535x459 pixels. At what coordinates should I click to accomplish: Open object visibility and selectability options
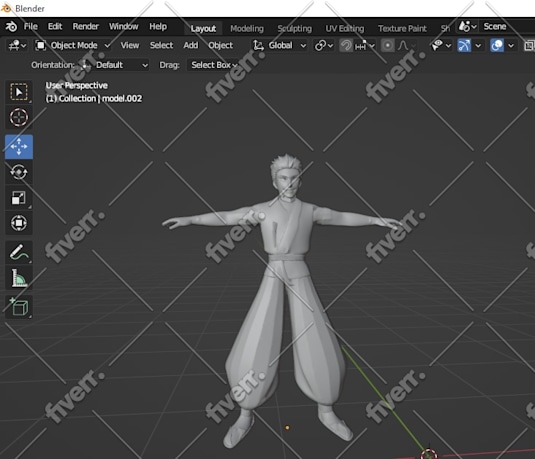coord(441,45)
